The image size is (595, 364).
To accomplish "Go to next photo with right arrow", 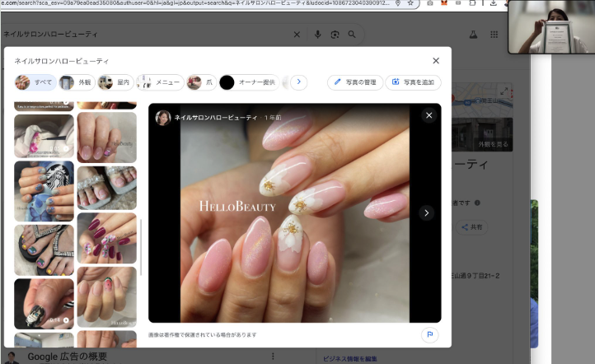I will click(426, 212).
